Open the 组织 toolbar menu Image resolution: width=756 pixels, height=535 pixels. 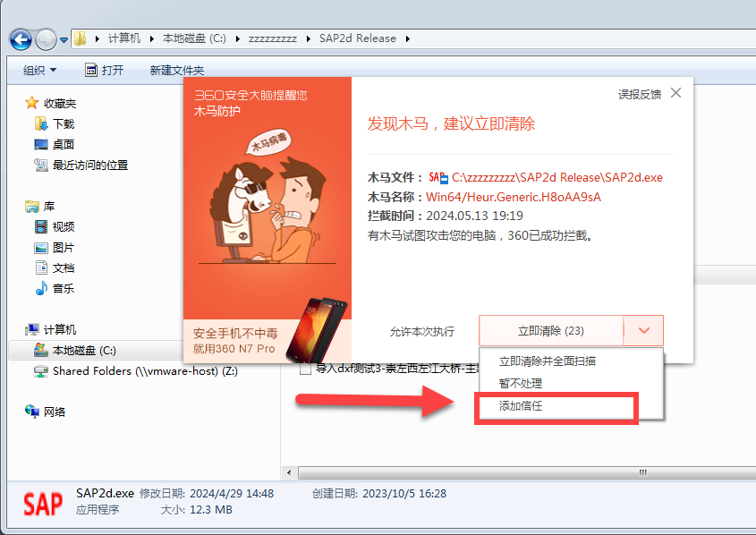click(x=40, y=71)
